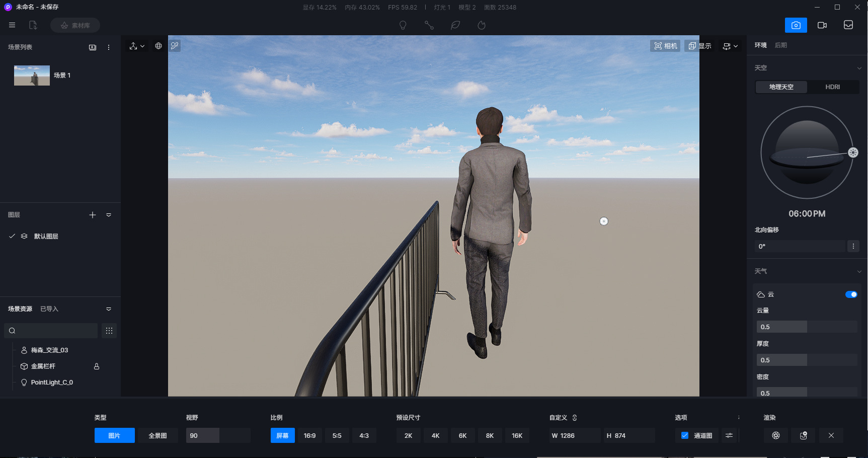Click the channel settings sliders icon
Image resolution: width=868 pixels, height=458 pixels.
[x=729, y=435]
